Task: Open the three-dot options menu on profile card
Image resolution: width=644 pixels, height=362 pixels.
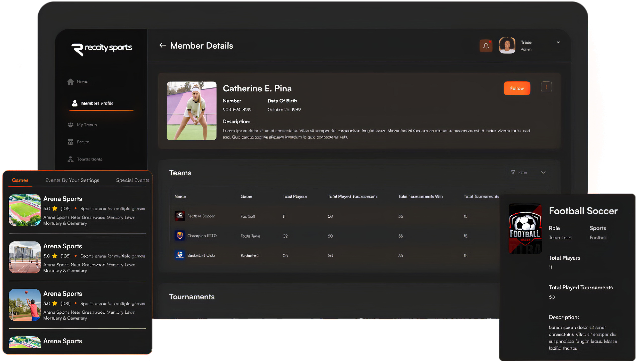Action: pyautogui.click(x=546, y=87)
